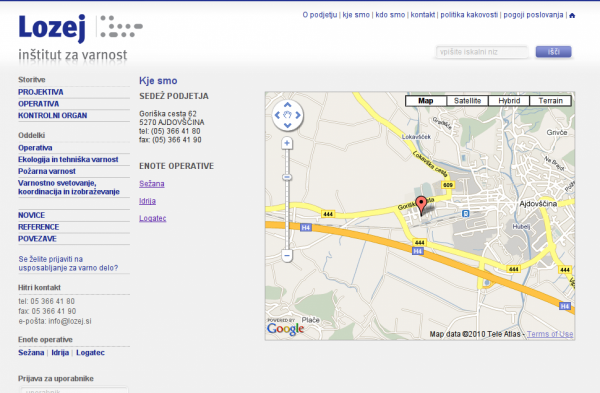Pan the map left with arrow
600x393 pixels.
click(277, 115)
